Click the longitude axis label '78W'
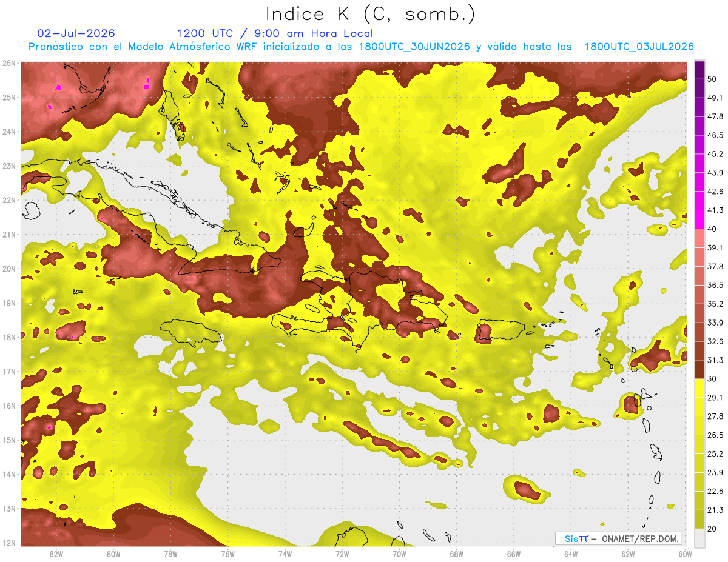Image resolution: width=728 pixels, height=562 pixels. click(170, 554)
